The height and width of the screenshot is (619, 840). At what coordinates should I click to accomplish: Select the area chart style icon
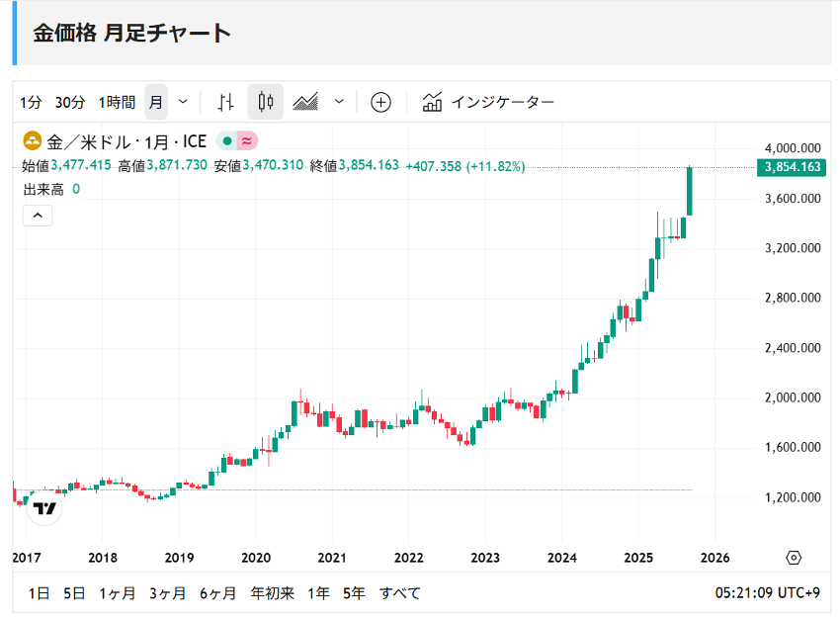(305, 102)
